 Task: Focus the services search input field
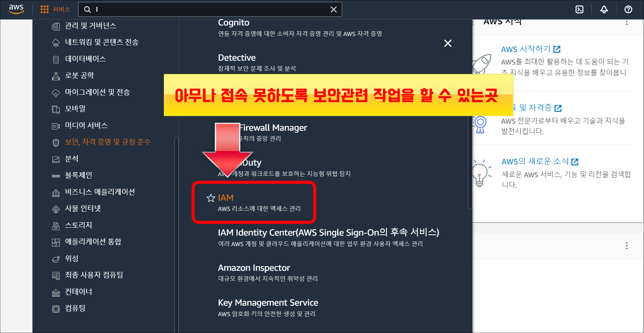210,9
